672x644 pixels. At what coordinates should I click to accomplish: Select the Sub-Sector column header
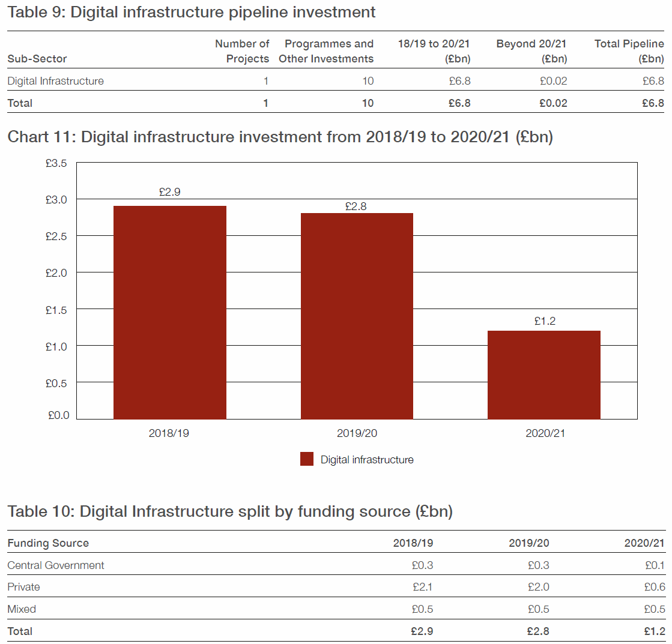click(37, 59)
